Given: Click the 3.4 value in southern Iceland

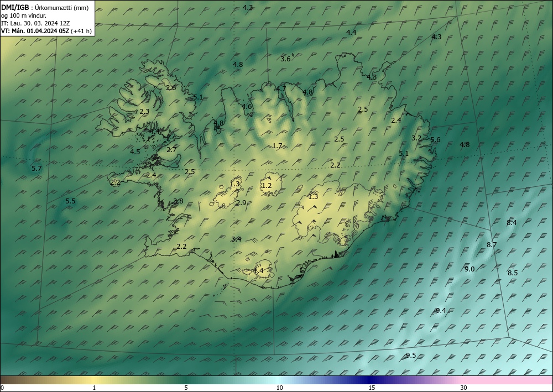Looking at the screenshot, I should [x=236, y=239].
